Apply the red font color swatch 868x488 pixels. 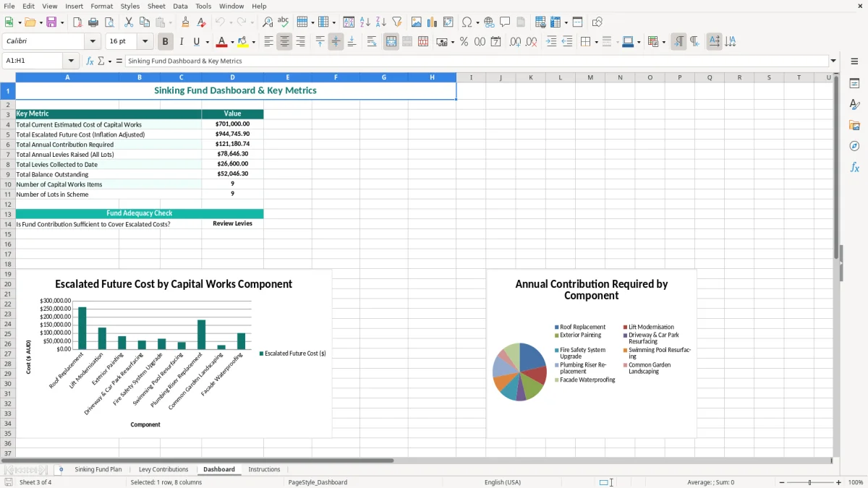[222, 42]
